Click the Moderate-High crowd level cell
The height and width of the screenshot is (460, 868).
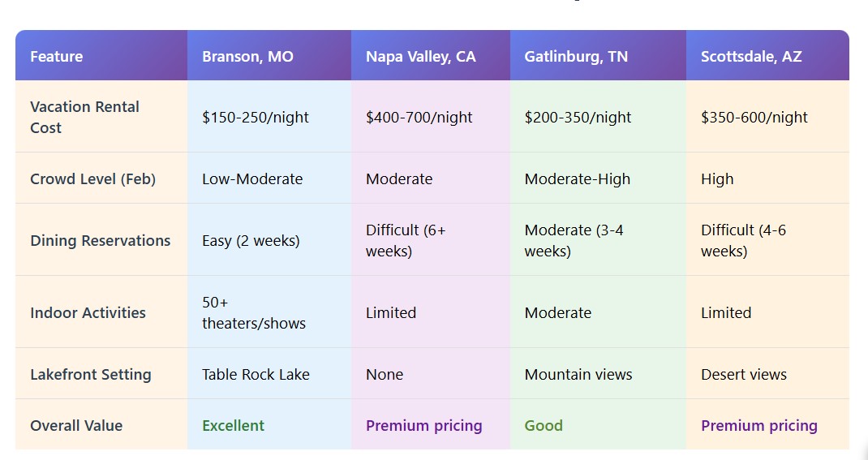[577, 179]
